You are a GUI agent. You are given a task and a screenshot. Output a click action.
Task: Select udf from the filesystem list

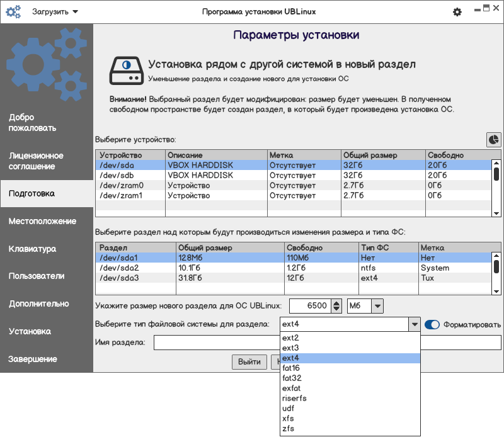[350, 409]
